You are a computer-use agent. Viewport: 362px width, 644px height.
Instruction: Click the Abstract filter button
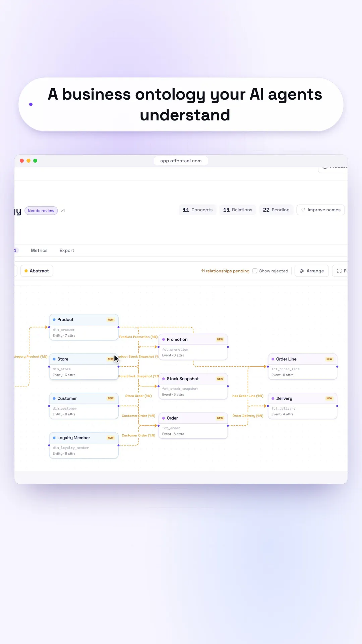pyautogui.click(x=37, y=271)
